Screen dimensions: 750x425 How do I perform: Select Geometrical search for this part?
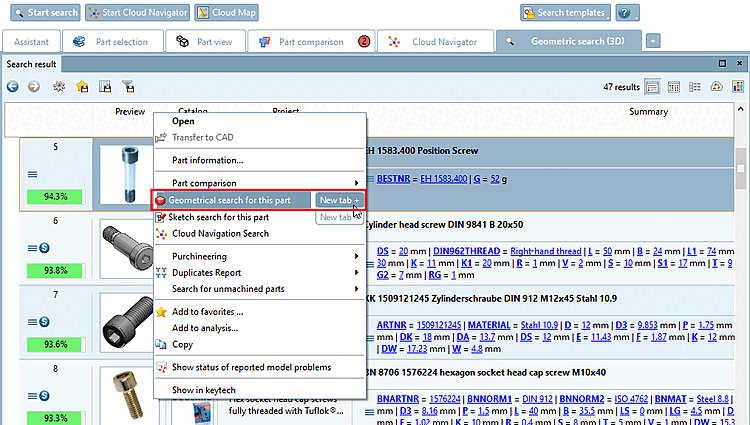click(232, 200)
